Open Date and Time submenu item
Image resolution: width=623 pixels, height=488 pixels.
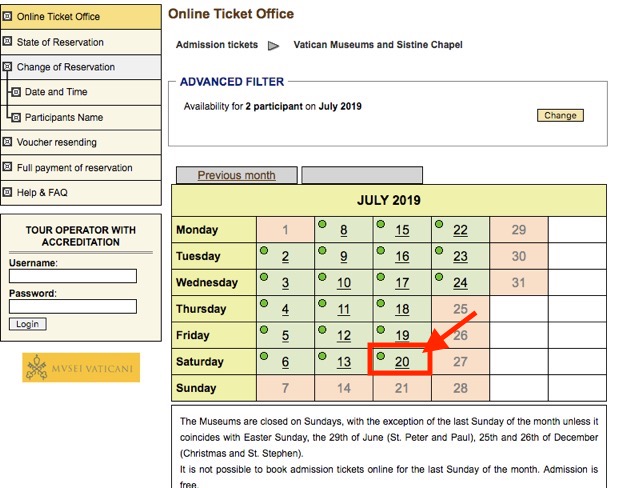pos(85,92)
